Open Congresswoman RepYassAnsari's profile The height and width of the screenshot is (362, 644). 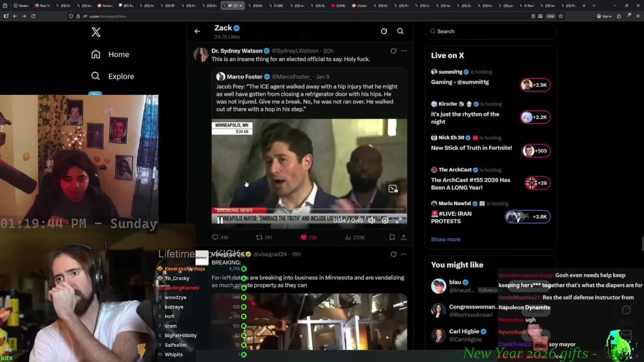click(473, 307)
